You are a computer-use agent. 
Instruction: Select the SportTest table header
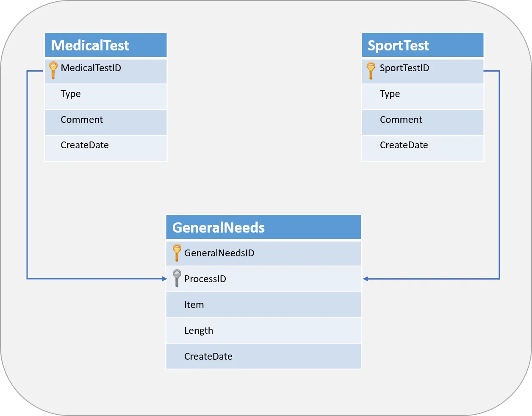pos(422,45)
